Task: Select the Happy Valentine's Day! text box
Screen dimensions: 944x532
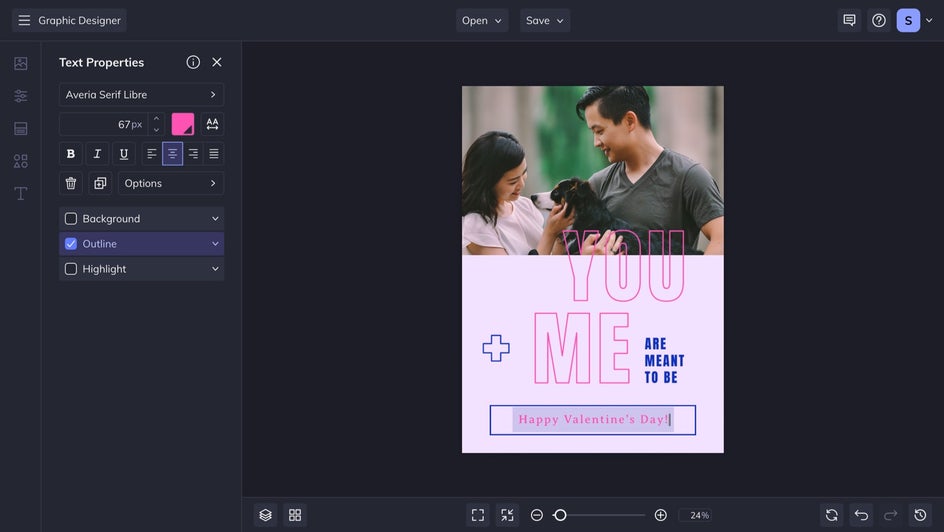Action: [x=593, y=420]
